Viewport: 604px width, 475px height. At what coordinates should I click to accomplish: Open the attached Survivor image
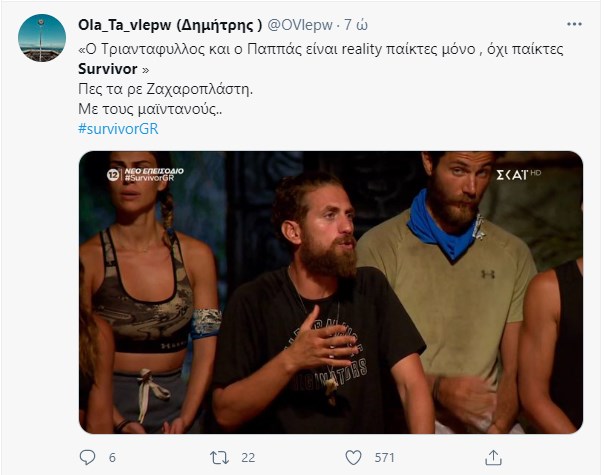pos(331,292)
